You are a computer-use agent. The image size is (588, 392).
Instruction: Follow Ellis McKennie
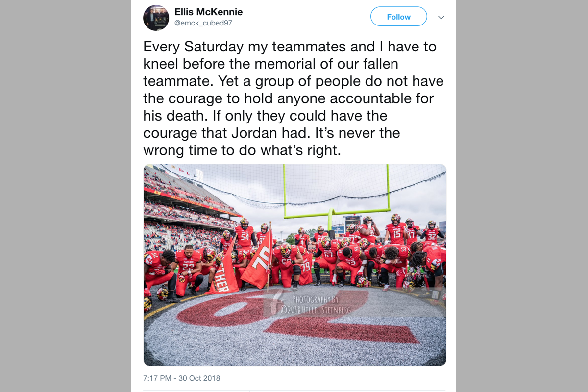point(398,17)
